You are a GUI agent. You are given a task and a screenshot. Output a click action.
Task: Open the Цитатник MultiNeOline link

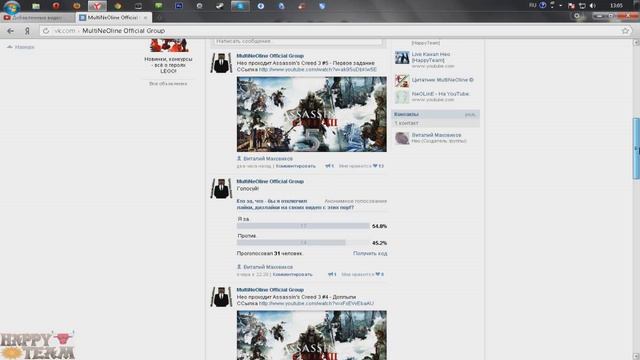(442, 80)
